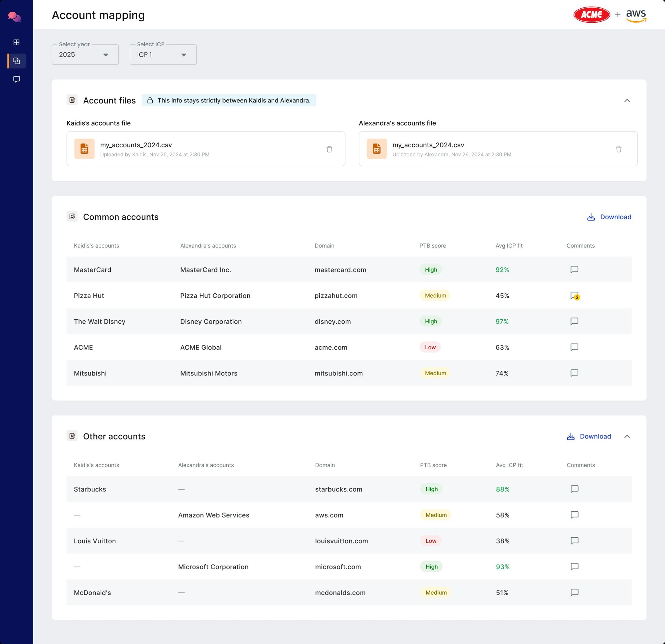Image resolution: width=665 pixels, height=644 pixels.
Task: Click the mastercard.com domain cell
Action: (340, 270)
